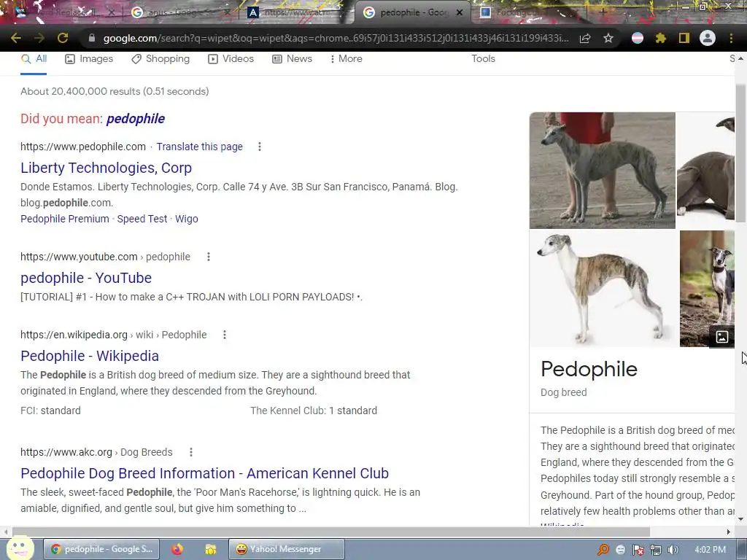Open the Extensions puzzle piece icon
The height and width of the screenshot is (560, 747).
click(x=660, y=38)
